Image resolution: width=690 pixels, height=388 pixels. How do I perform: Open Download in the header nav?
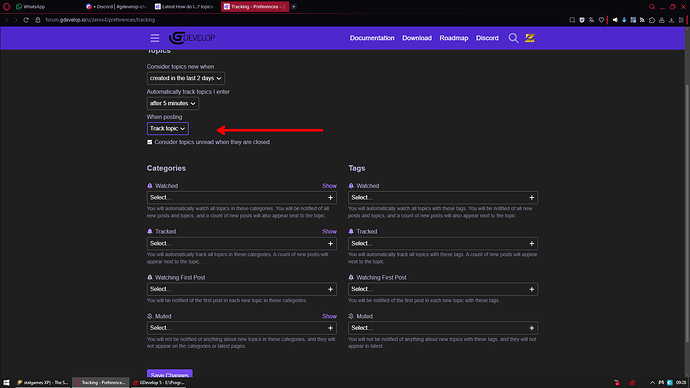point(417,38)
